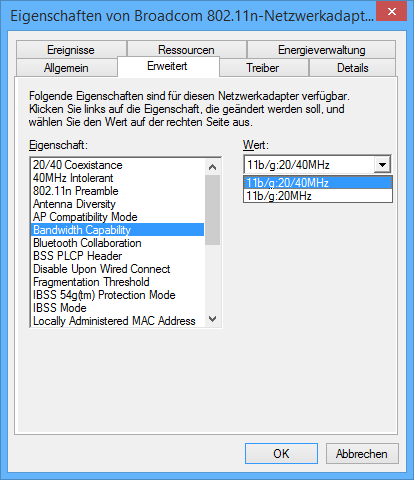Choose Disable Upon Wired Connect
The width and height of the screenshot is (414, 480).
click(117, 269)
